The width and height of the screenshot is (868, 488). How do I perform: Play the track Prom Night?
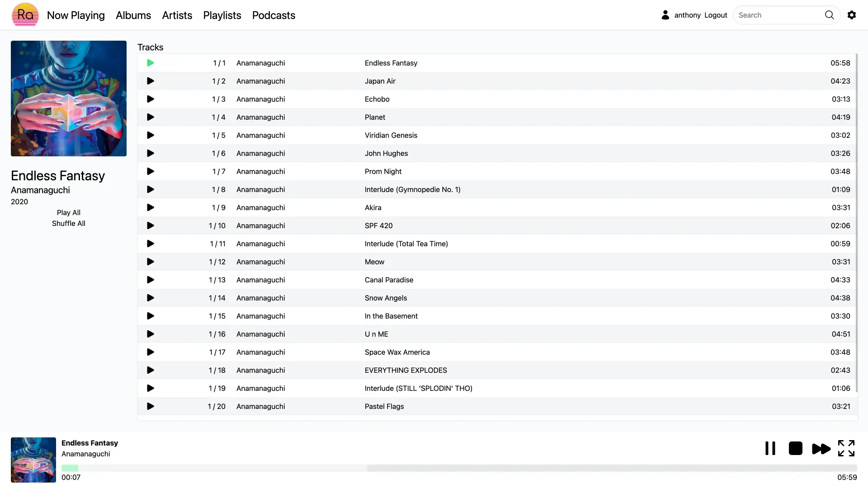click(x=151, y=171)
